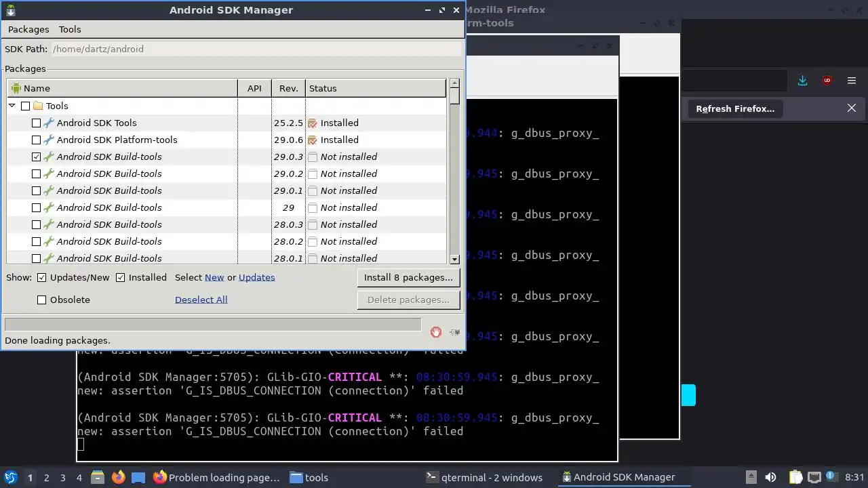Screen dimensions: 868x488
Task: Check Build-tools 29.0.2 checkbox
Action: (x=36, y=174)
